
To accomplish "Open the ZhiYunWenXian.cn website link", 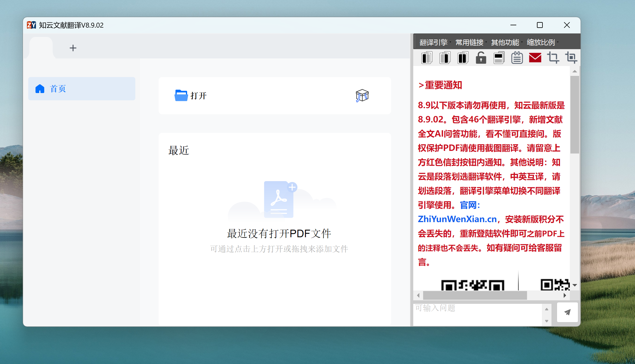I will coord(457,219).
